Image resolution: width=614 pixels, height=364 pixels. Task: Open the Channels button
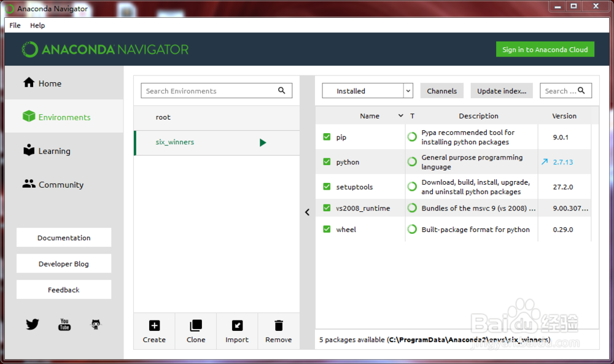click(441, 91)
